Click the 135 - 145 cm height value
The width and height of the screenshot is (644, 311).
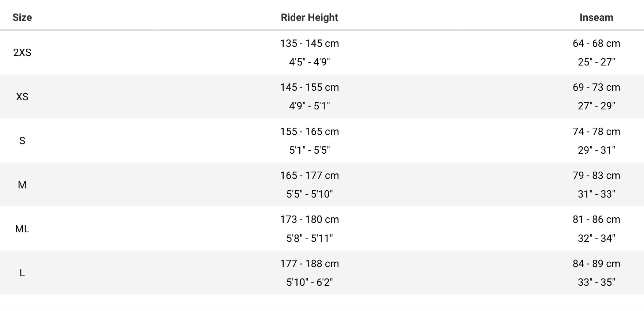[x=310, y=44]
